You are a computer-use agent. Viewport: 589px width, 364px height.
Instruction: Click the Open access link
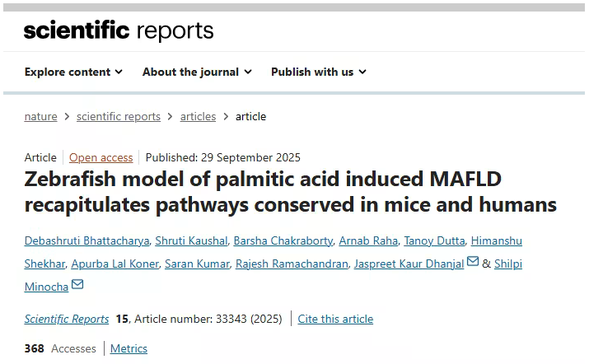[101, 157]
